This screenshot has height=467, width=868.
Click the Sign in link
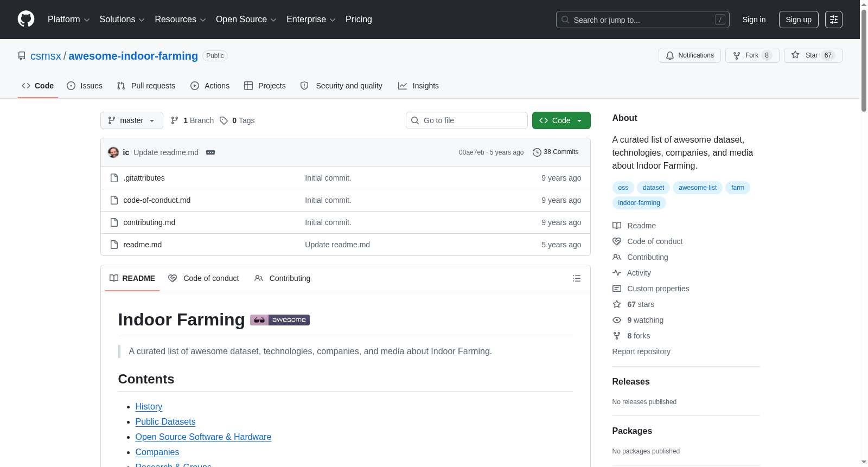(754, 20)
